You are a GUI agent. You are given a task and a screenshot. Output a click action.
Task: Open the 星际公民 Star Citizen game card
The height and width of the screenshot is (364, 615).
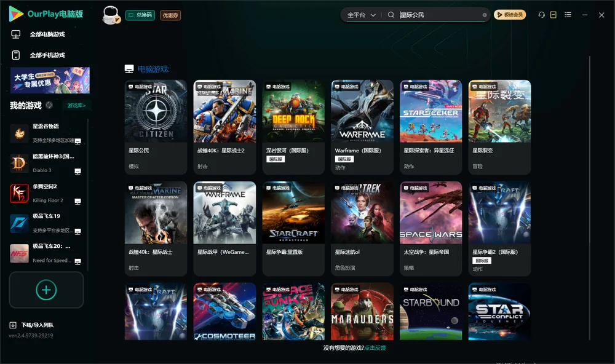tap(156, 127)
